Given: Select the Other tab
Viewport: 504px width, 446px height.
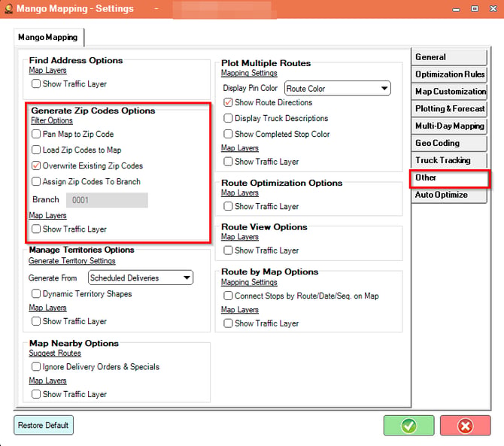Looking at the screenshot, I should click(x=449, y=178).
